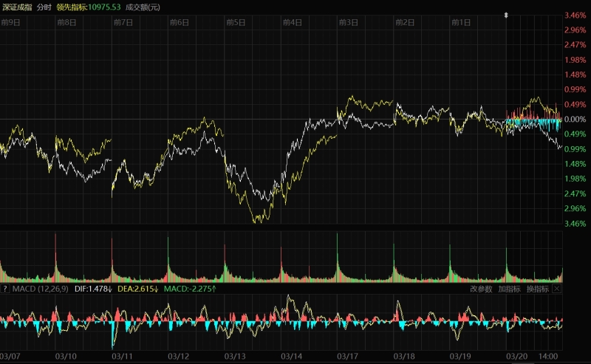Click the up-down resize arrow icon
Viewport: 591px width, 364px height.
point(506,16)
